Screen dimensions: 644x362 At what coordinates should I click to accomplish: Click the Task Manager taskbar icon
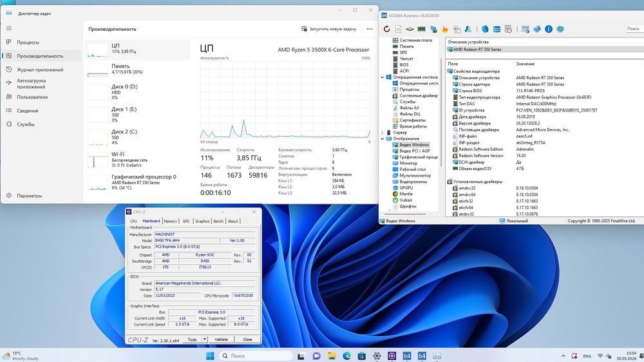437,356
